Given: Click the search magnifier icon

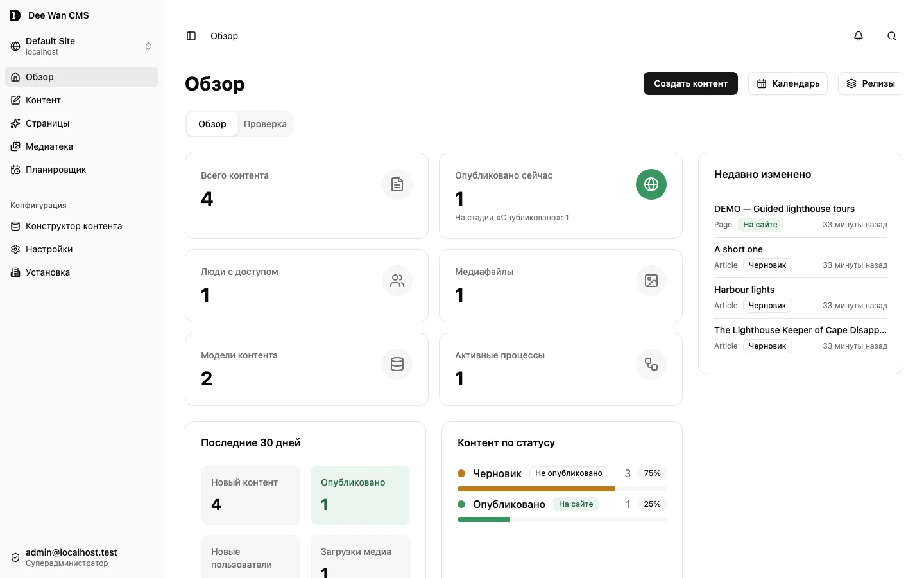Looking at the screenshot, I should pyautogui.click(x=892, y=36).
